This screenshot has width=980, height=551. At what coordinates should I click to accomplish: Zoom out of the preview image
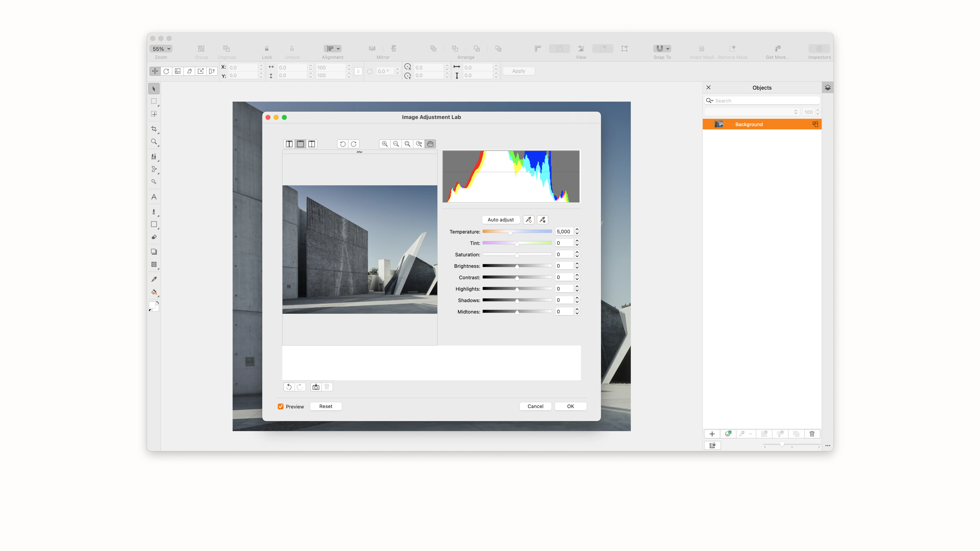pyautogui.click(x=396, y=144)
